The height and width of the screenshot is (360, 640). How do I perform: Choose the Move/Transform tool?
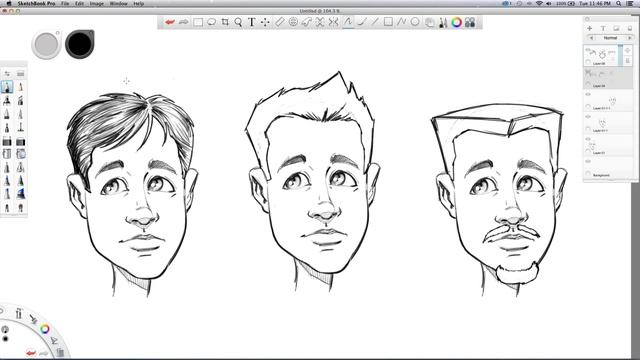(x=265, y=22)
